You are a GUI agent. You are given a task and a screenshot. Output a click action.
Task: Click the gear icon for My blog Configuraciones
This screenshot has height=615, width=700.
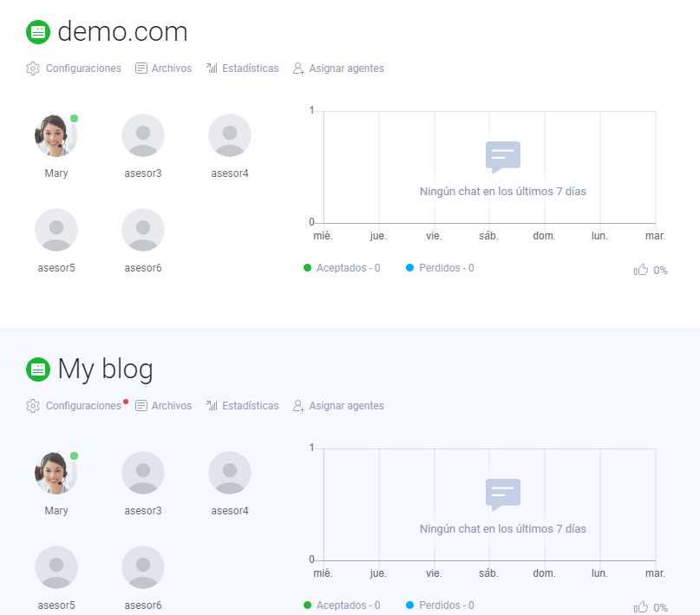(x=33, y=406)
